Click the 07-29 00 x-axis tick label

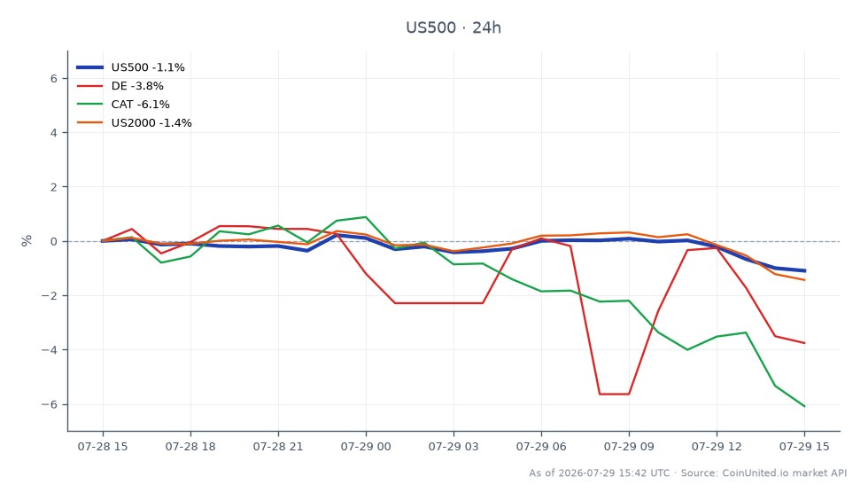coord(365,447)
